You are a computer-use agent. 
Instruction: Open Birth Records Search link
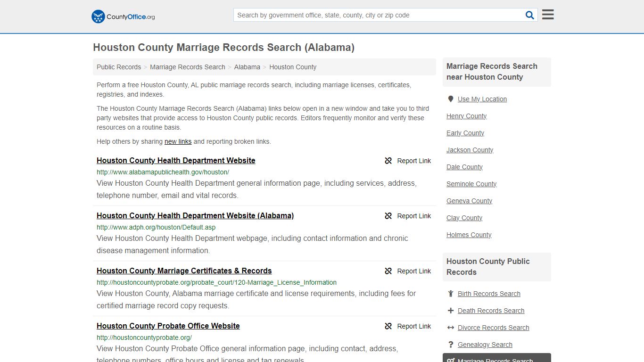489,294
